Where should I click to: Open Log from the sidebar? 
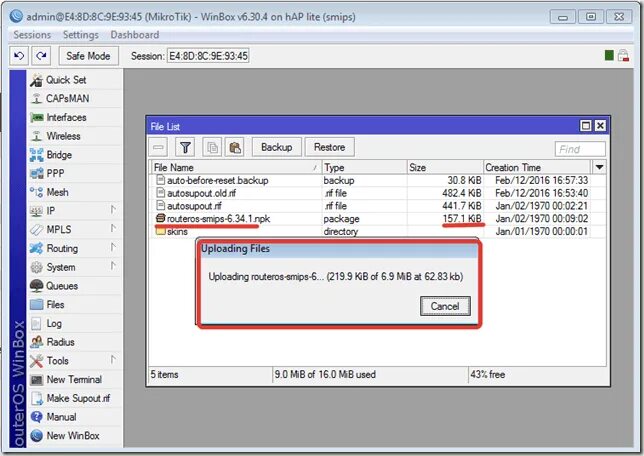coord(75,324)
